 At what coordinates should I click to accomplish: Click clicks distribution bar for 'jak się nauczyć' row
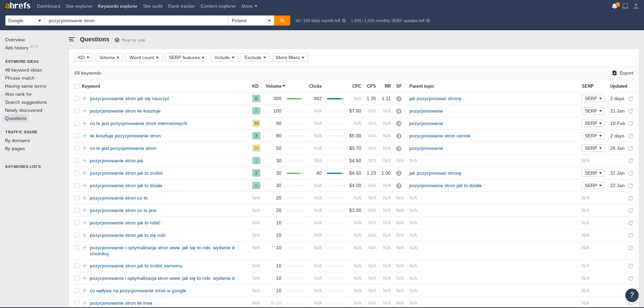[335, 99]
